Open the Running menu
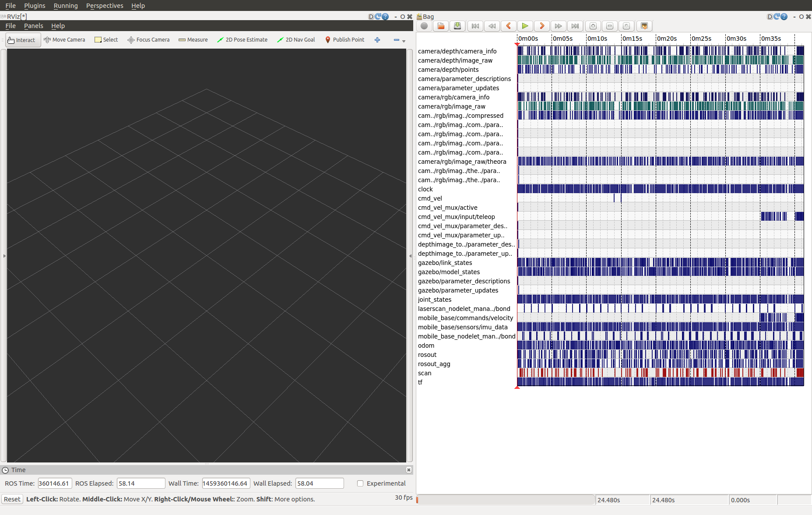 (66, 6)
